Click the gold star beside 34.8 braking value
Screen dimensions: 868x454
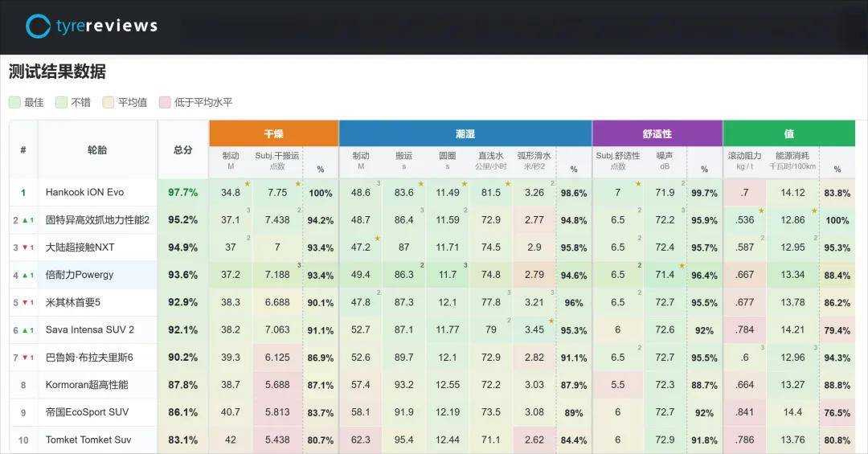(248, 183)
